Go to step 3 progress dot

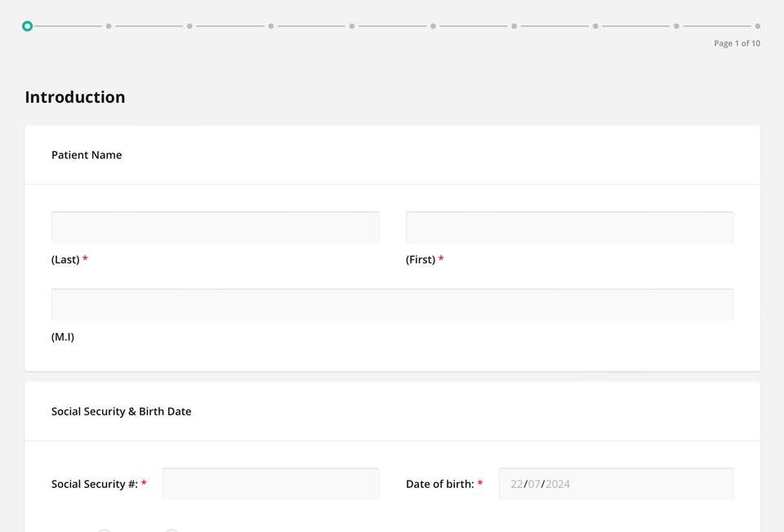point(189,26)
